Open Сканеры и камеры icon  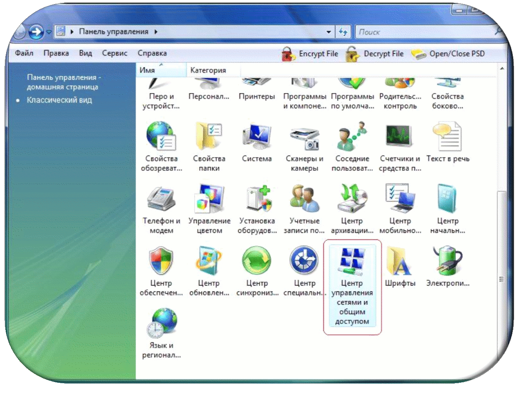[304, 138]
